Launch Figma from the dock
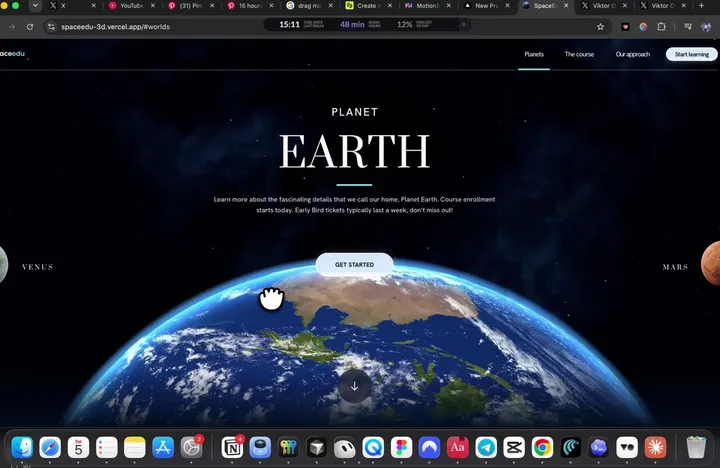Viewport: 720px width, 468px height. coord(401,447)
